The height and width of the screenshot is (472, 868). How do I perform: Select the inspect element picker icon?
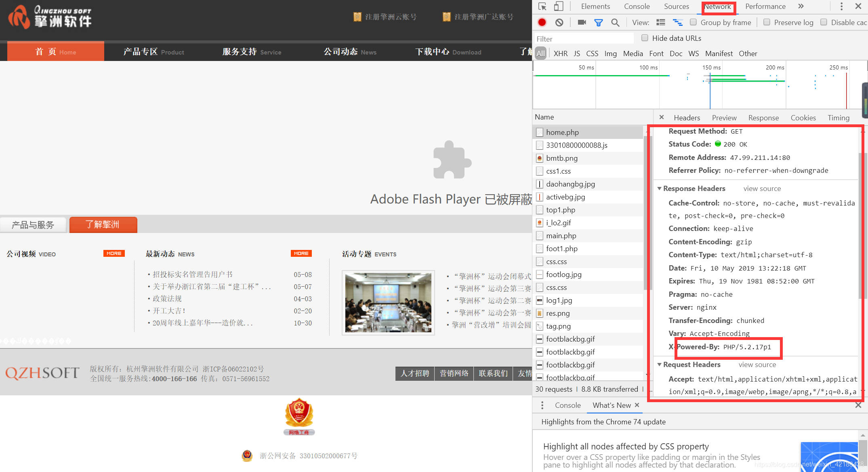pos(542,6)
